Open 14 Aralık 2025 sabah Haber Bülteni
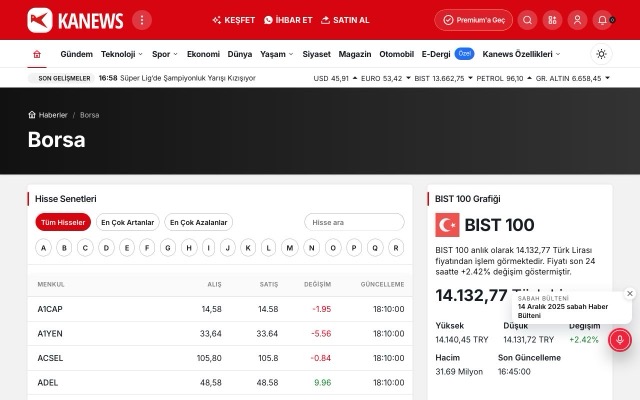Image resolution: width=640 pixels, height=400 pixels. click(x=563, y=311)
